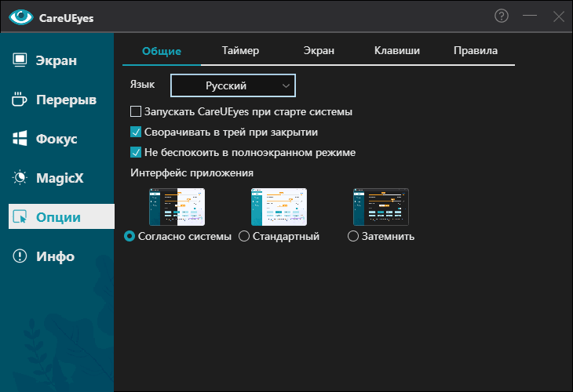Click the Перерыв coffee cup icon
The image size is (573, 392).
[20, 100]
